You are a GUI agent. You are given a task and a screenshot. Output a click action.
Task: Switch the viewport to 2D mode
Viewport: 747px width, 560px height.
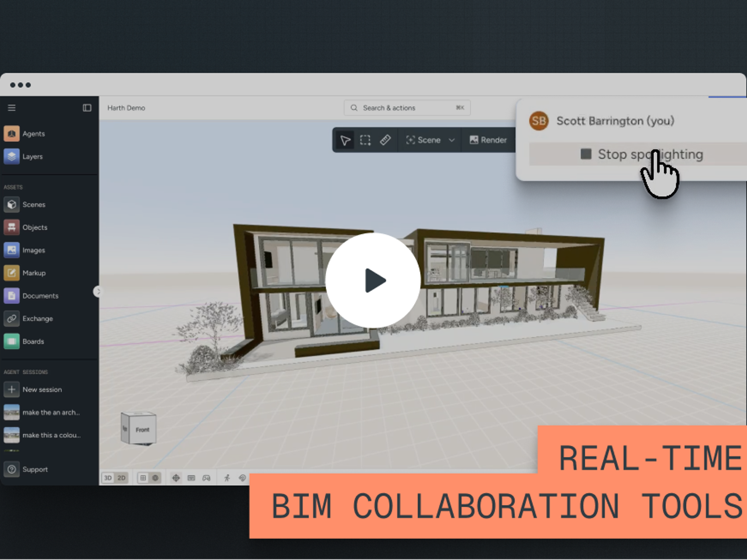click(121, 478)
